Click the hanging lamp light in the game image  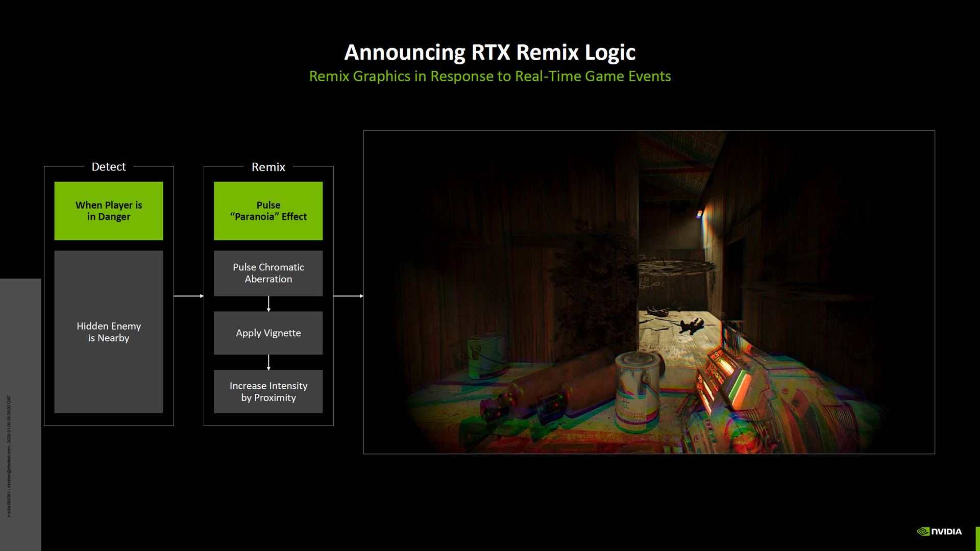[699, 214]
